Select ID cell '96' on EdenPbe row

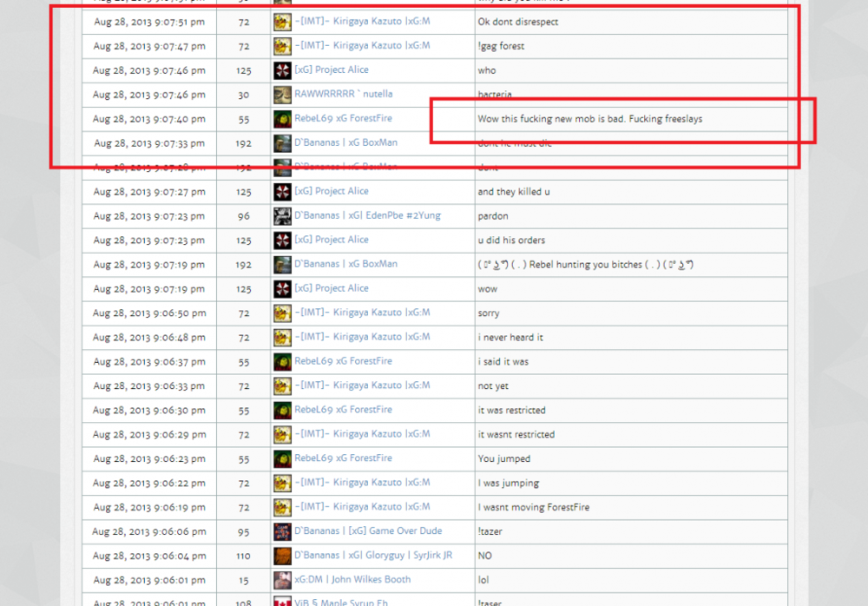[x=244, y=216]
